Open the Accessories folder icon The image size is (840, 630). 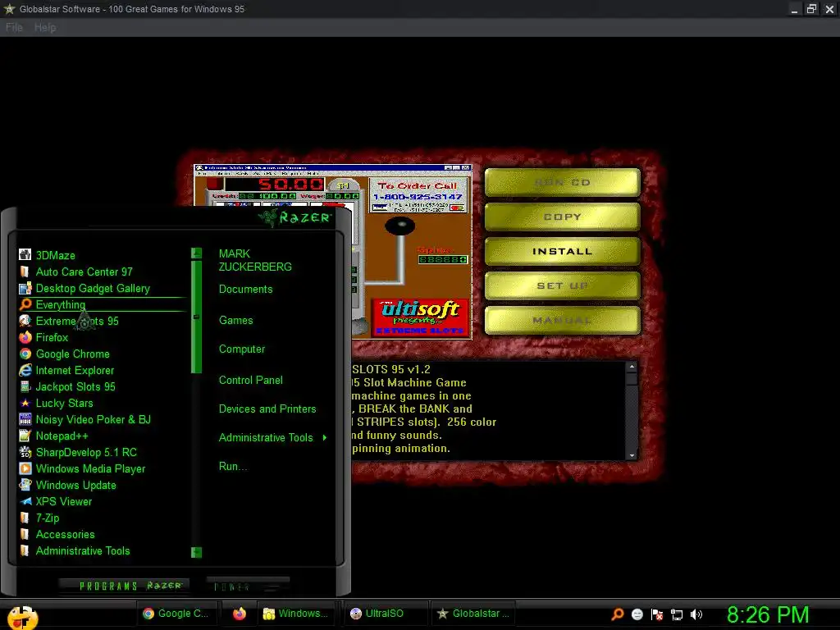[x=25, y=534]
